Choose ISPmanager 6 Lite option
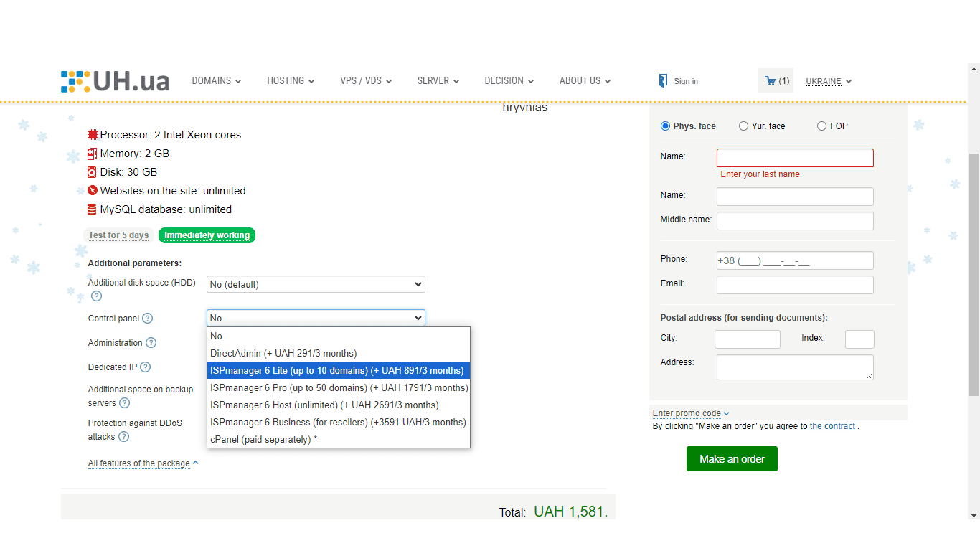The height and width of the screenshot is (551, 980). click(339, 370)
